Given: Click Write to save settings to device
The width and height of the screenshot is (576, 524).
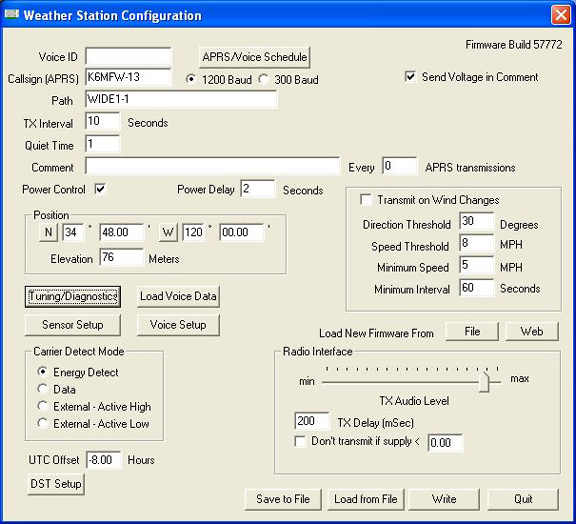Looking at the screenshot, I should pos(444,499).
